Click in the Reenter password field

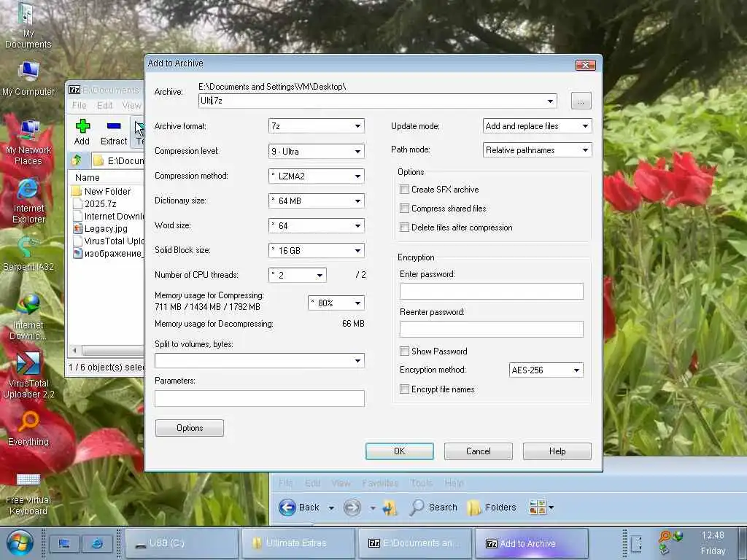491,329
